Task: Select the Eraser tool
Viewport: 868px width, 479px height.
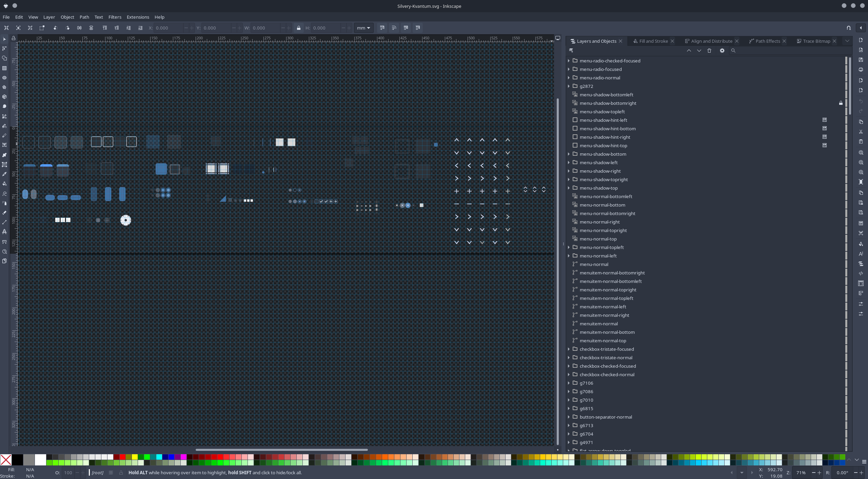Action: tap(4, 213)
